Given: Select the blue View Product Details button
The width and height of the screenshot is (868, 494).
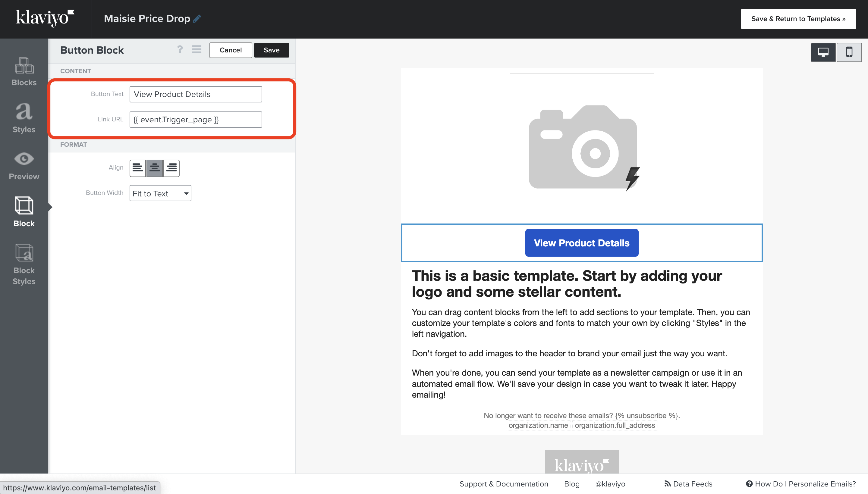Looking at the screenshot, I should 581,243.
